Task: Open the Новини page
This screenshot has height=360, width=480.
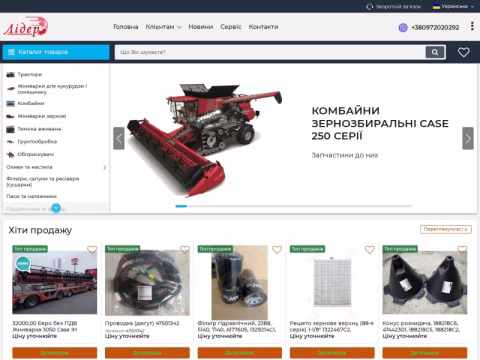Action: coord(201,27)
